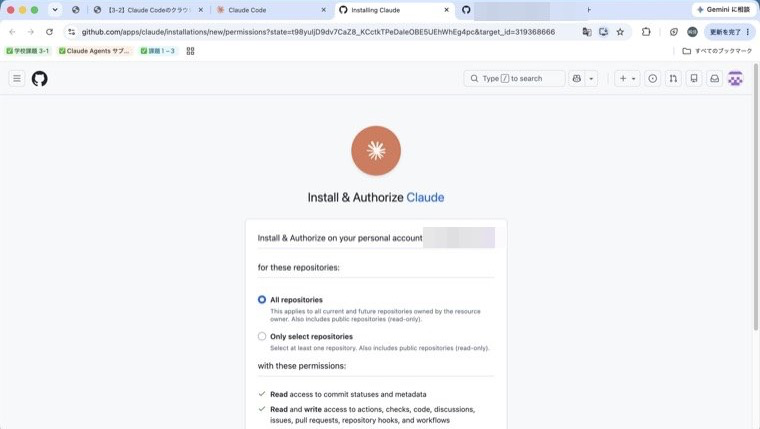Follow the Claude link in heading
This screenshot has width=760, height=429.
coord(425,197)
